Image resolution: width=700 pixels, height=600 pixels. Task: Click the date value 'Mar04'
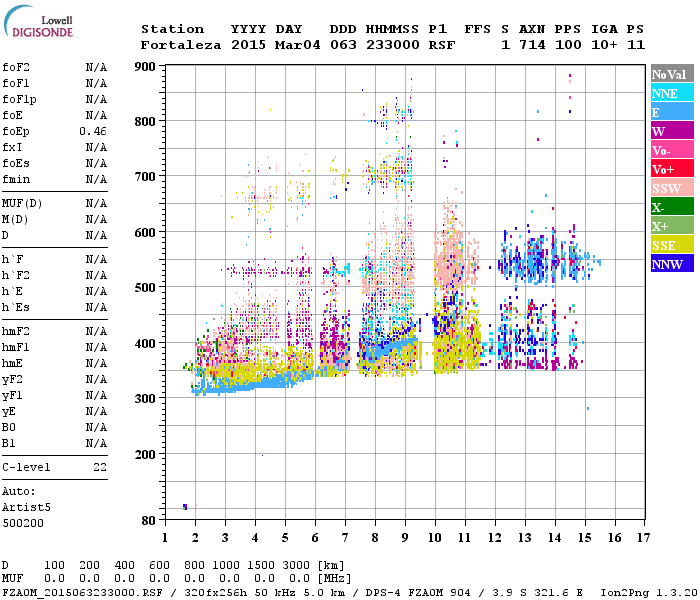(297, 45)
